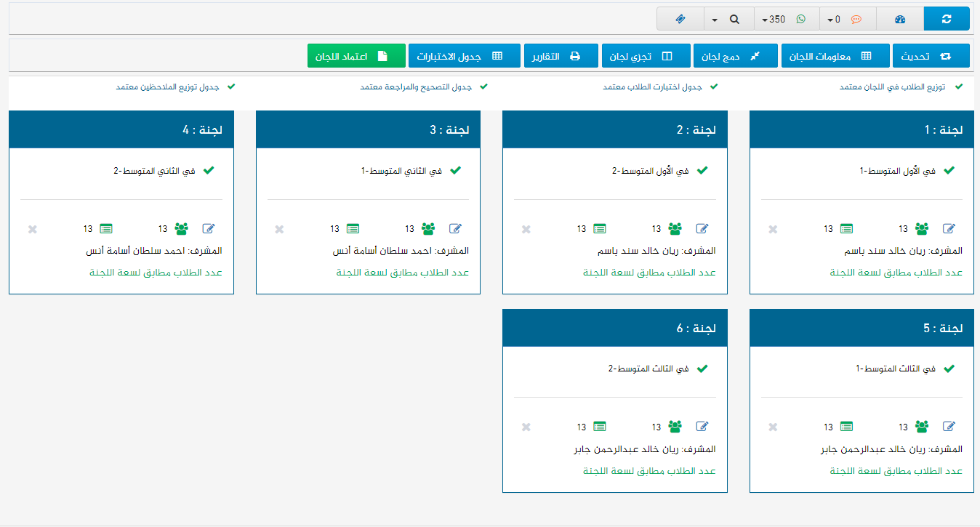Edit committee 1 using pencil icon
The width and height of the screenshot is (980, 527).
pyautogui.click(x=949, y=228)
